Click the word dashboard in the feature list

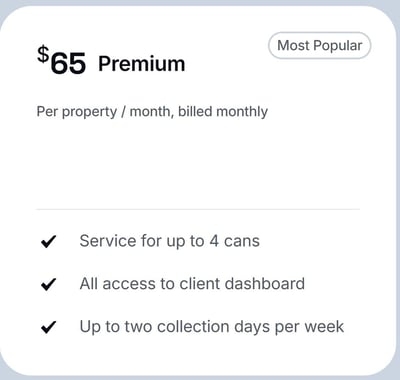point(265,284)
